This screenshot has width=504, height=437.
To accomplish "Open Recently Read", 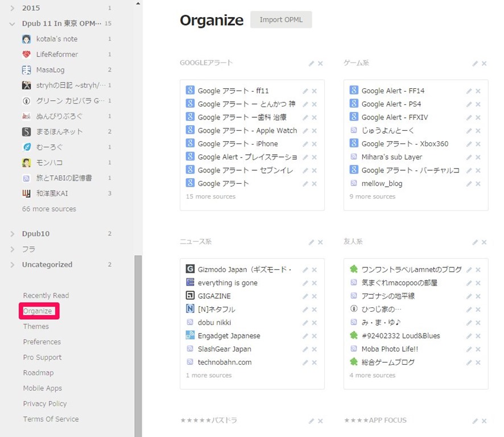I will 46,295.
